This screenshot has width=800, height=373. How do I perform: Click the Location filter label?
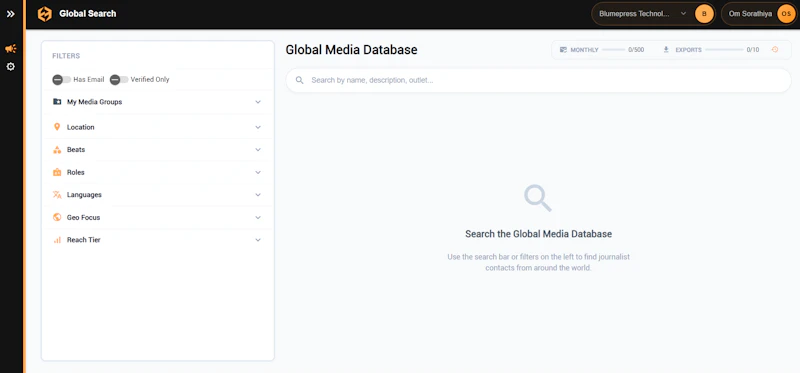(x=81, y=127)
